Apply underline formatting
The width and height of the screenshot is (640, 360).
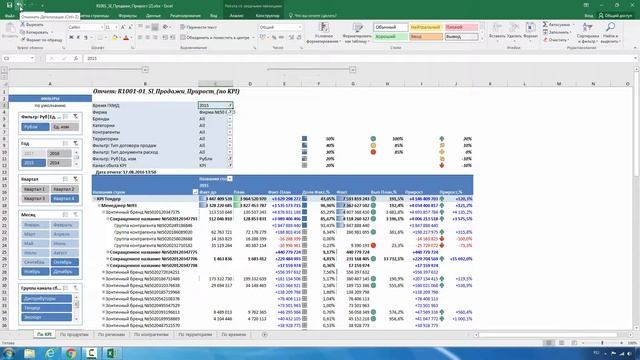pos(86,38)
